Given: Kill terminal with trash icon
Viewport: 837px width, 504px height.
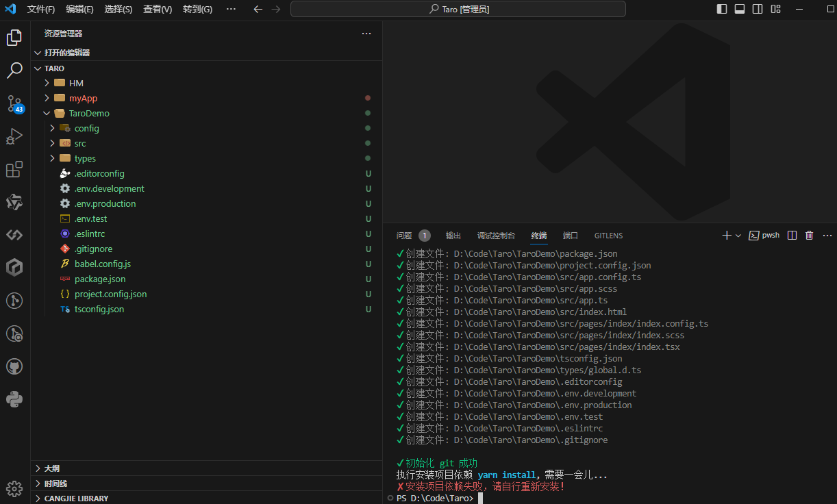Looking at the screenshot, I should point(809,235).
